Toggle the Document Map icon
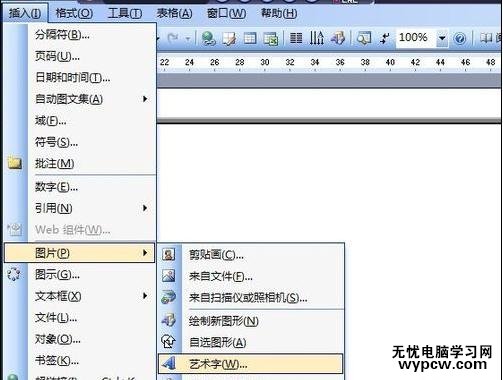Screen dimensions: 503x380 click(364, 38)
